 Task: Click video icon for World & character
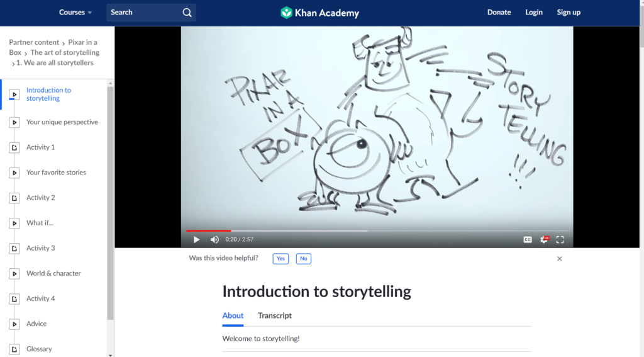pos(14,273)
